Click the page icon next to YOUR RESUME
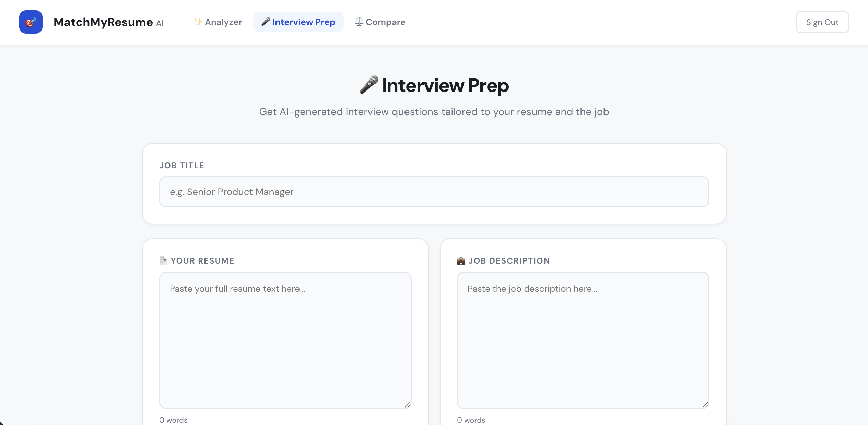The height and width of the screenshot is (425, 868). [164, 260]
